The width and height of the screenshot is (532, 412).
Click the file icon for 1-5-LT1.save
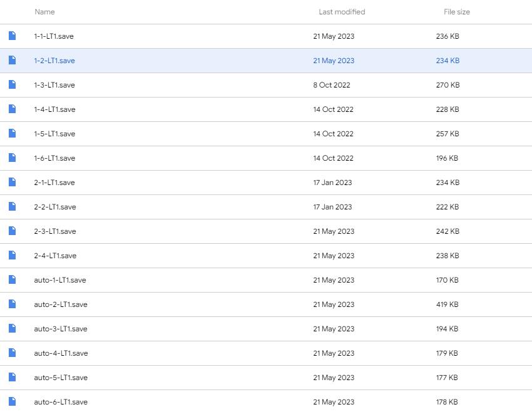coord(12,134)
